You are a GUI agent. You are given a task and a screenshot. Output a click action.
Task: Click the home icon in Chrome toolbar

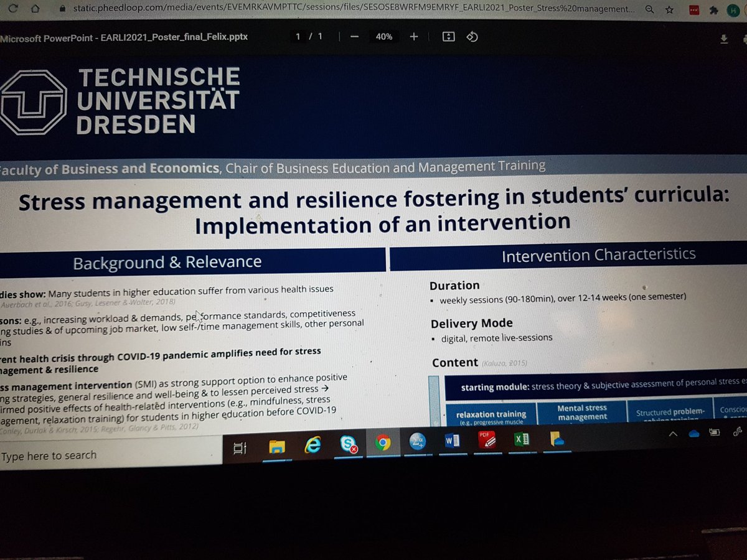(35, 9)
